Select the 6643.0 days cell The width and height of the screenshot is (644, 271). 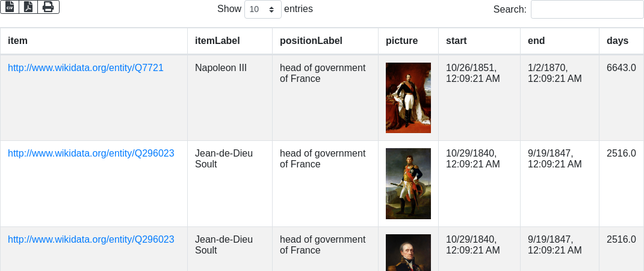click(x=621, y=68)
